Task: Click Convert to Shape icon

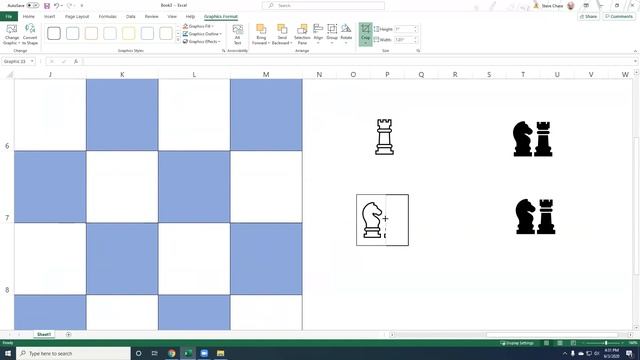Action: tap(30, 29)
